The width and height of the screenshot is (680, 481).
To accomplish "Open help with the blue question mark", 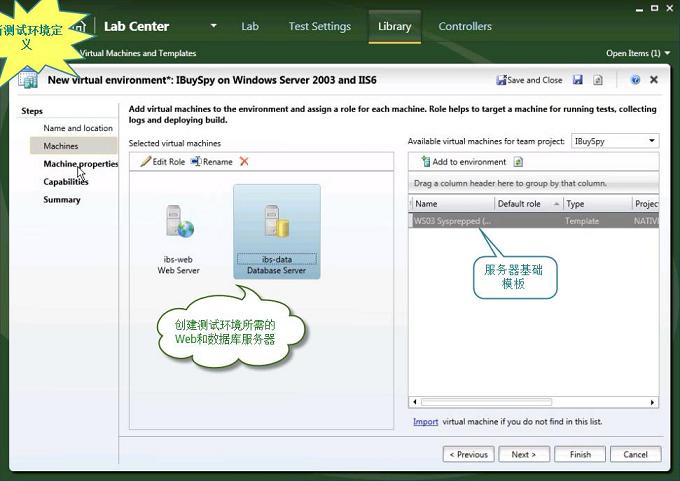I will 635,80.
